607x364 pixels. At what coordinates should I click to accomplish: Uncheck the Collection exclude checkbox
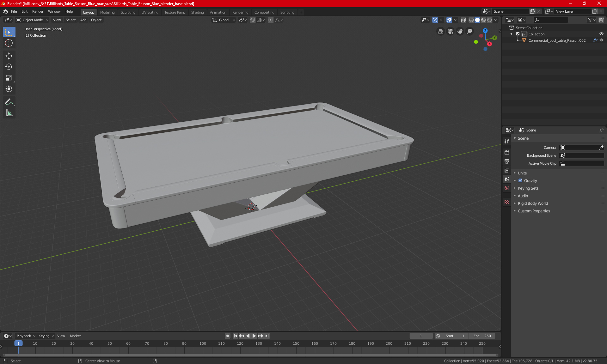click(x=518, y=34)
